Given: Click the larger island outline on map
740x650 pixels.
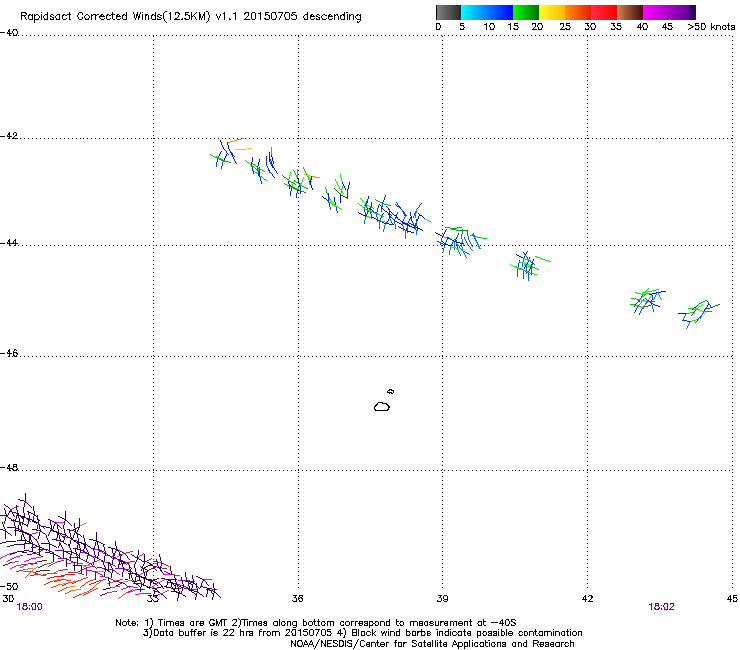Looking at the screenshot, I should [x=382, y=406].
